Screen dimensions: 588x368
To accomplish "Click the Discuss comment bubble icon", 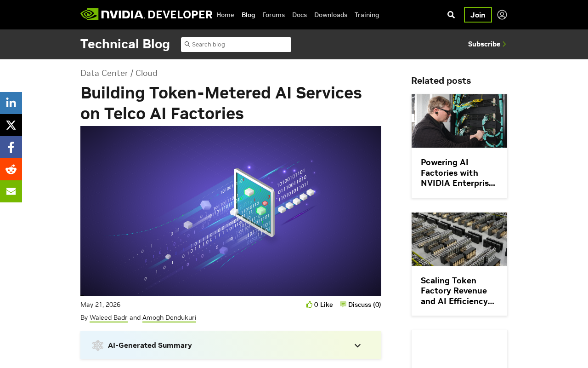I will pyautogui.click(x=343, y=304).
